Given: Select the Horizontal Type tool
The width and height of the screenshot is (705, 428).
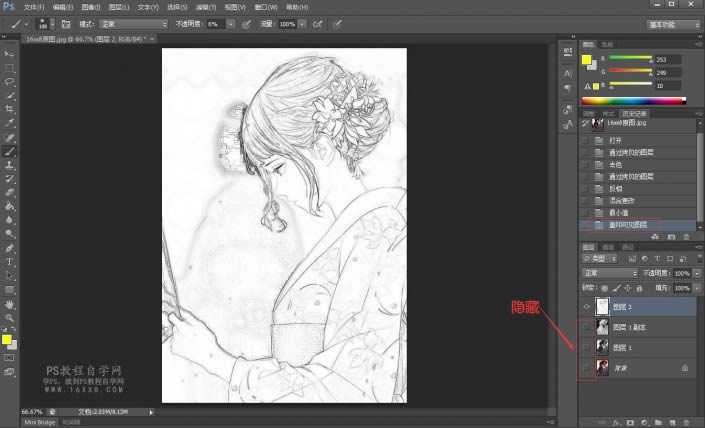Looking at the screenshot, I should [x=9, y=261].
